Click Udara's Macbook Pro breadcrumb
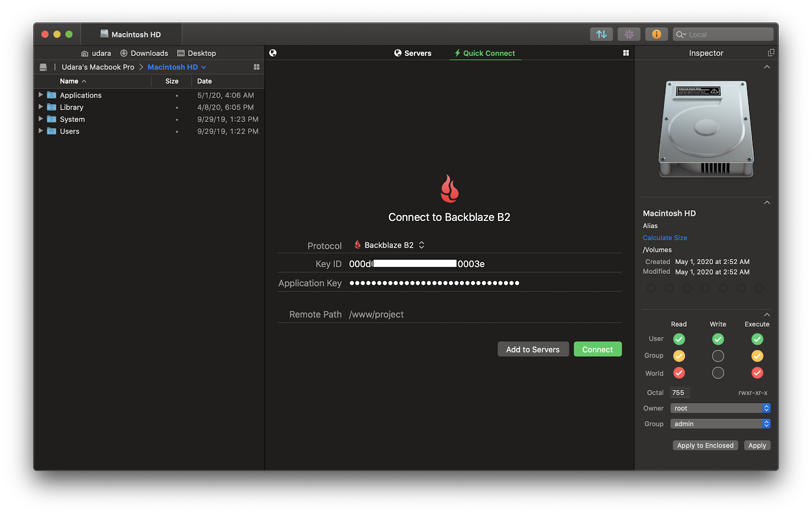The height and width of the screenshot is (515, 812). tap(98, 67)
